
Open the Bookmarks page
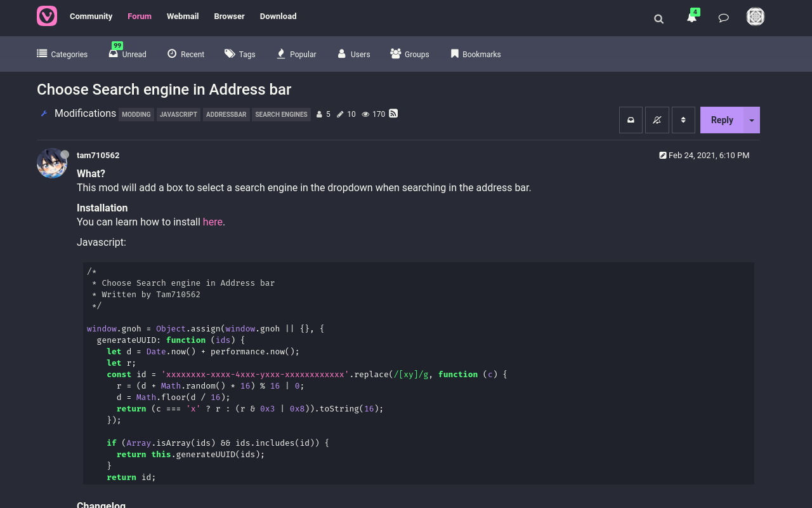476,55
